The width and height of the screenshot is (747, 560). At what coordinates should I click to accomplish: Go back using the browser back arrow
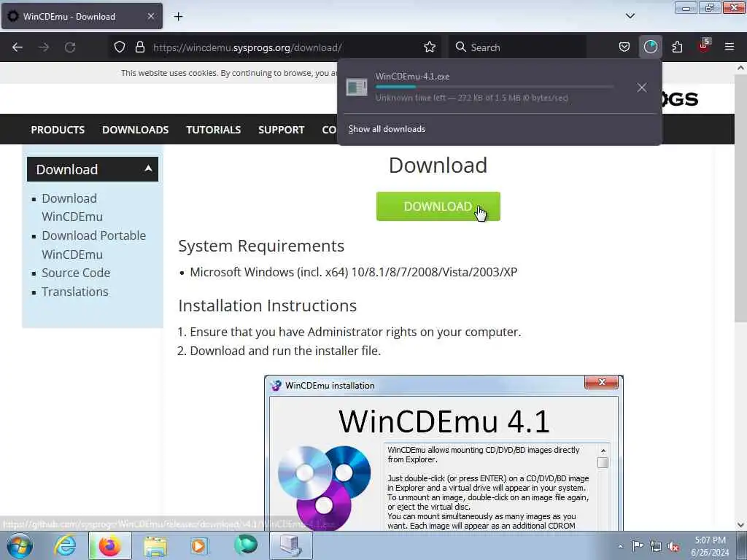[18, 47]
